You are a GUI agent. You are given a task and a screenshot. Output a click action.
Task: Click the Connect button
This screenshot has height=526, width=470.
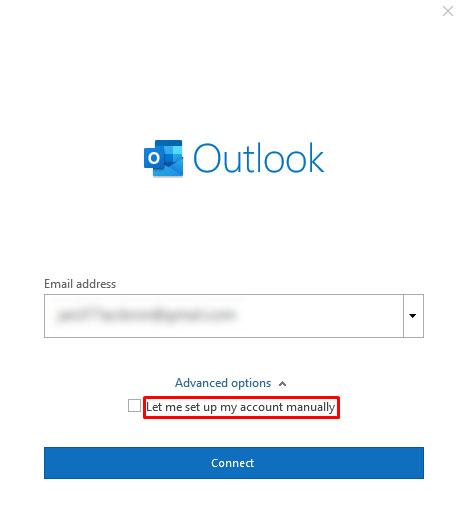[234, 463]
